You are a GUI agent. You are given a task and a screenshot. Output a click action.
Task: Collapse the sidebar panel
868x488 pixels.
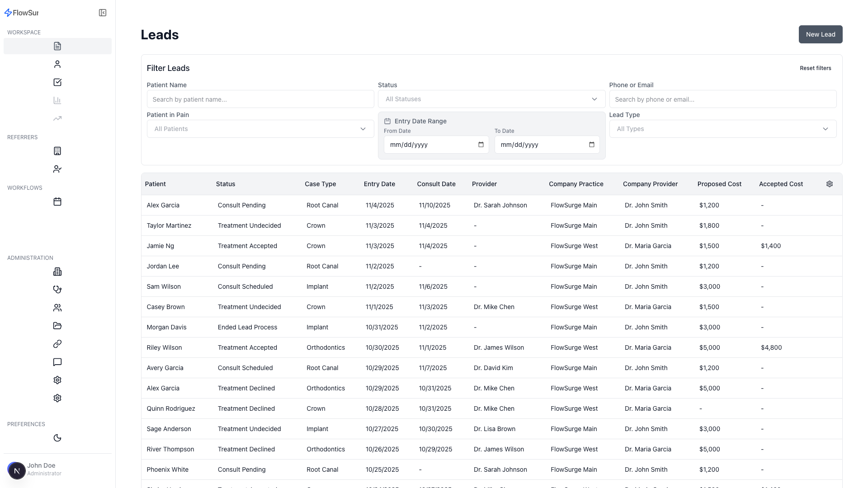tap(103, 13)
